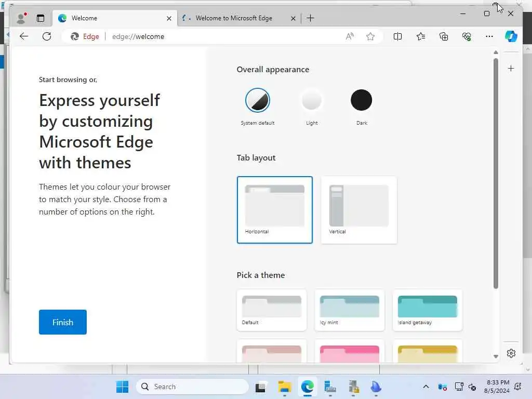Open Task View on the taskbar
Screen dimensions: 532x399
(260, 387)
